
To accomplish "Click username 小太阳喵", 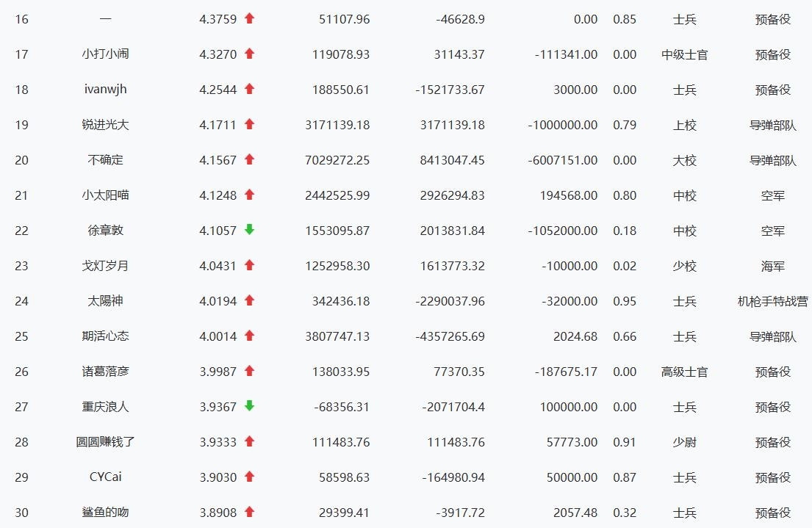I will pos(106,195).
